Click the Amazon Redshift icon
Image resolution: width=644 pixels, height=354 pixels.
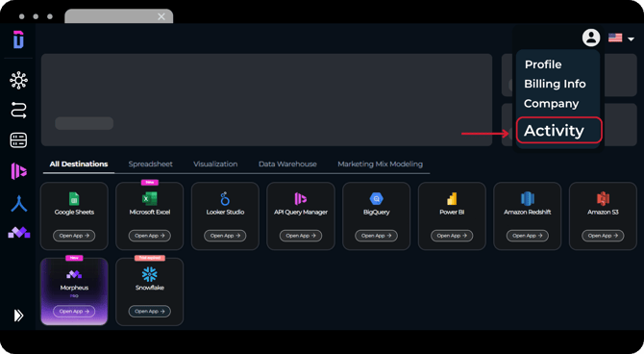pos(528,199)
